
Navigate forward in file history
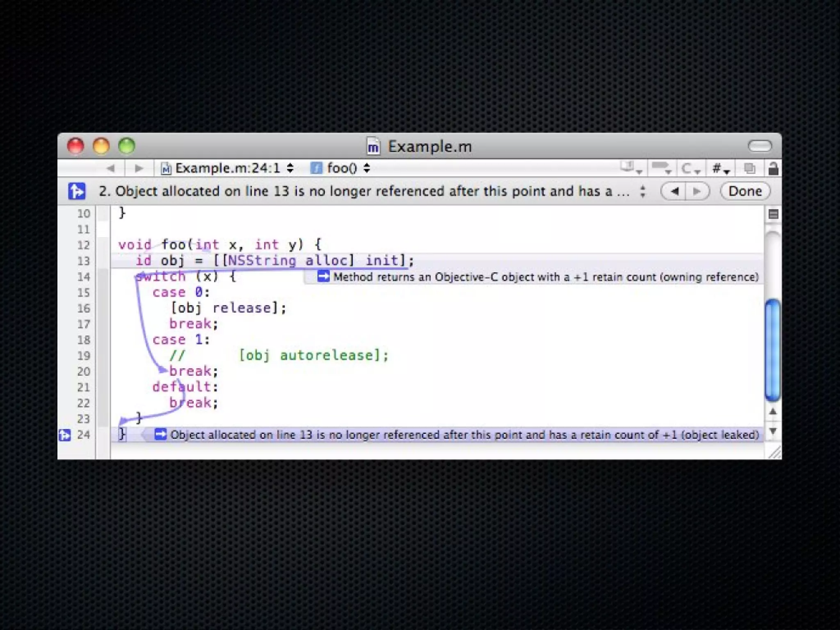[x=139, y=168]
